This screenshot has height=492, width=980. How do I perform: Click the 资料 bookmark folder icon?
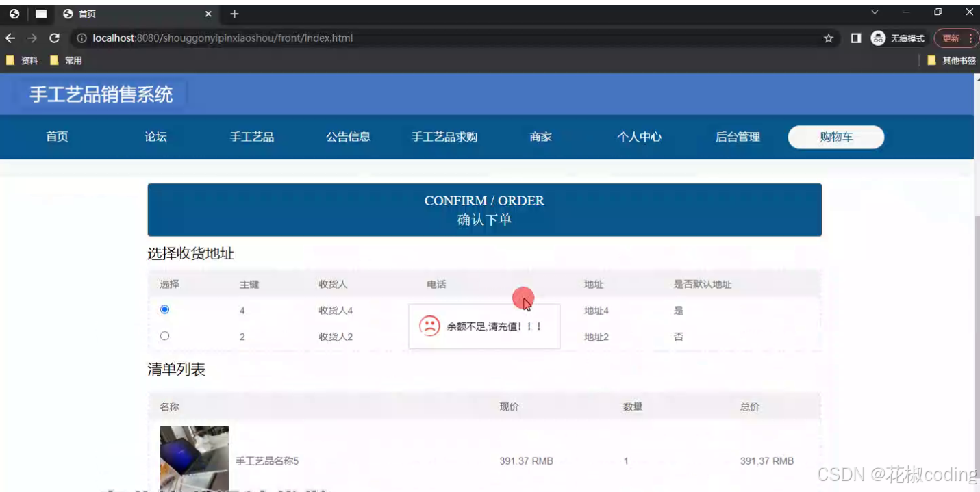pos(9,60)
